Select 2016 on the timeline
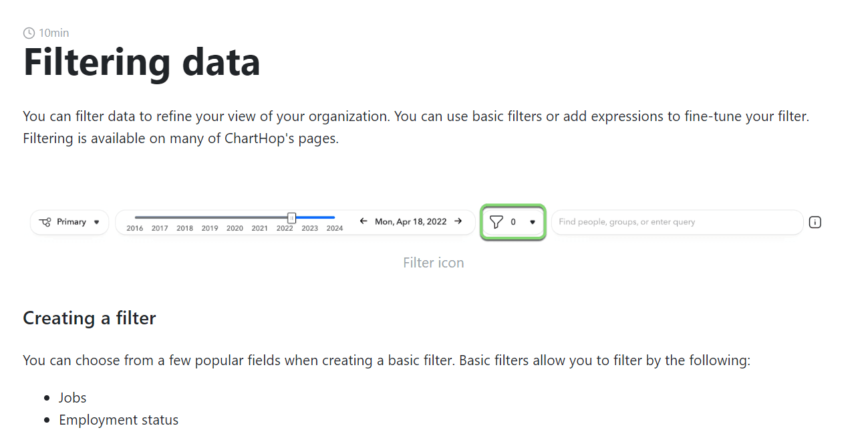Viewport: 868px width, 434px height. click(135, 228)
